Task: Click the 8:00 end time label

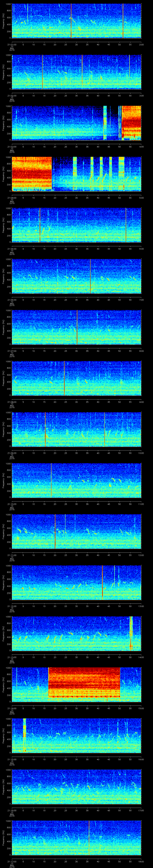Action: click(141, 351)
